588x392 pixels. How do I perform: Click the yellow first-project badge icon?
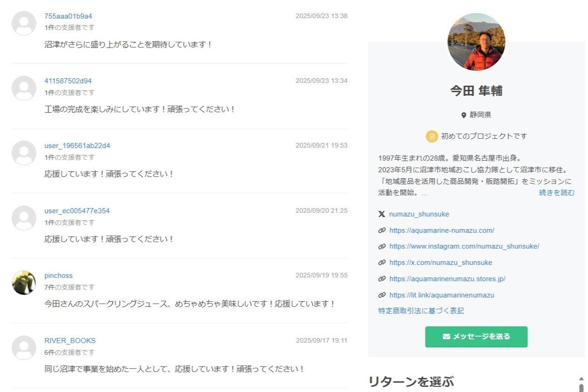pyautogui.click(x=432, y=136)
